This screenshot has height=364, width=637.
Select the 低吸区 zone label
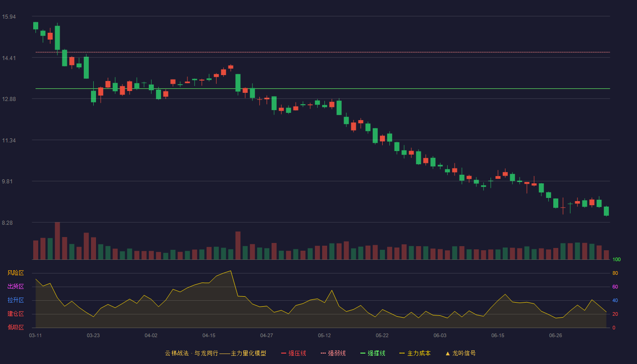(x=15, y=327)
